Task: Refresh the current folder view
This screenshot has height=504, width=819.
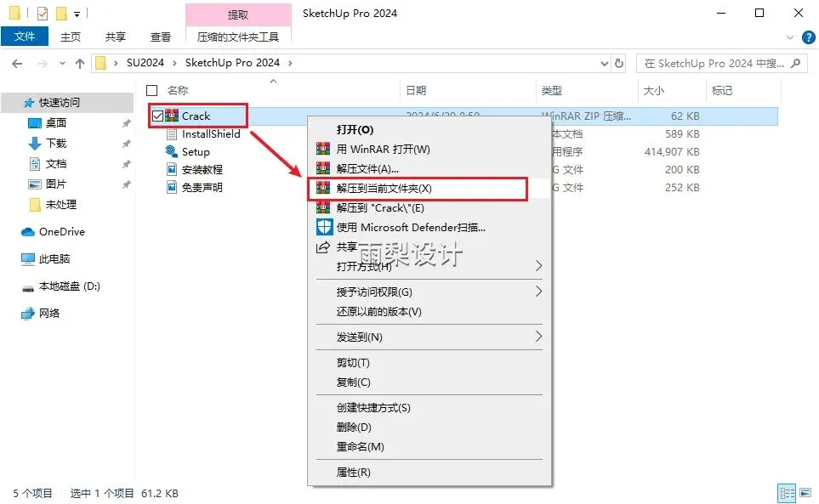Action: coord(619,64)
